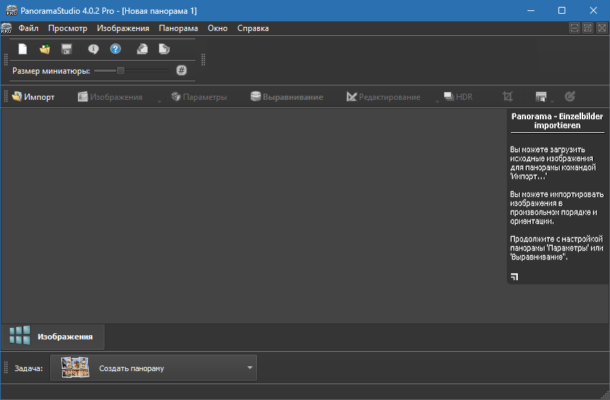Viewport: 610px width, 400px height.
Task: Click the info speech bubble icon
Action: pos(93,49)
